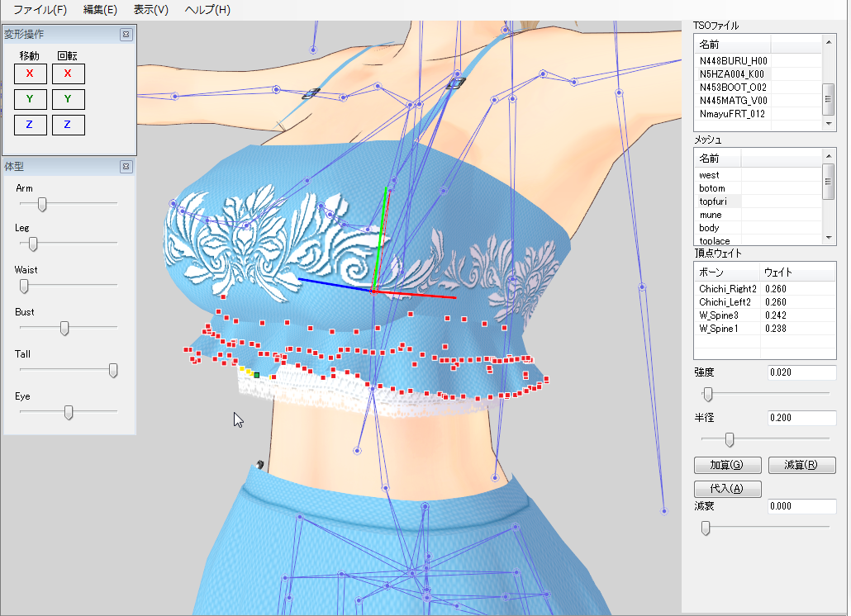Open the 表示(V) menu

coord(150,10)
